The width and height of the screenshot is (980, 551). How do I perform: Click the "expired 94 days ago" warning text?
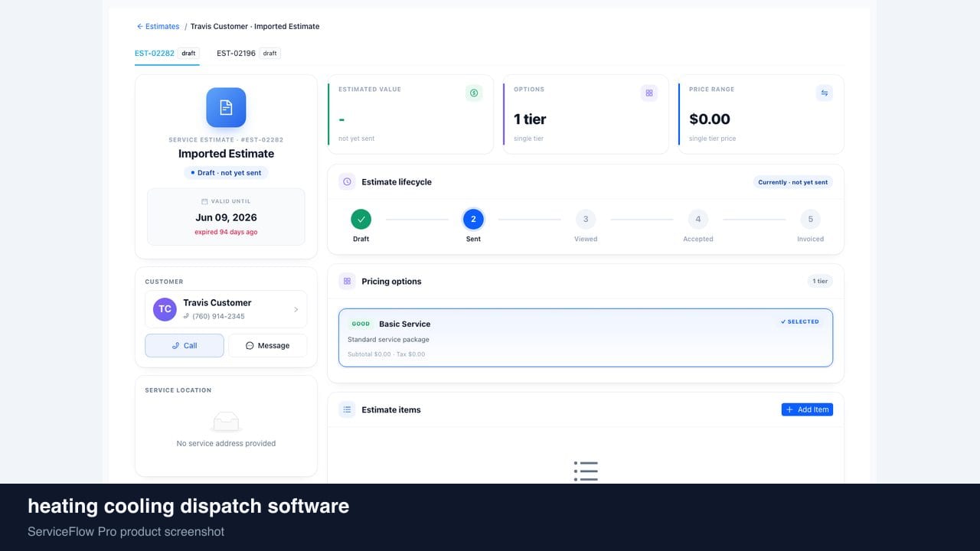(226, 232)
